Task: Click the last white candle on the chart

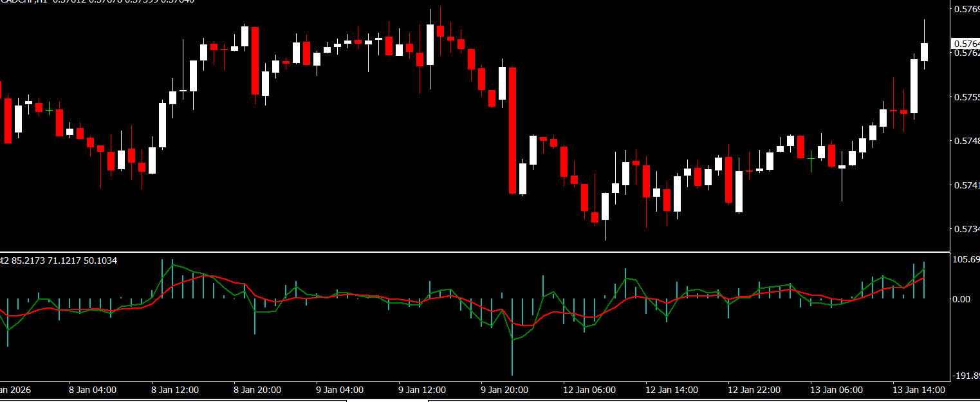Action: coord(924,51)
